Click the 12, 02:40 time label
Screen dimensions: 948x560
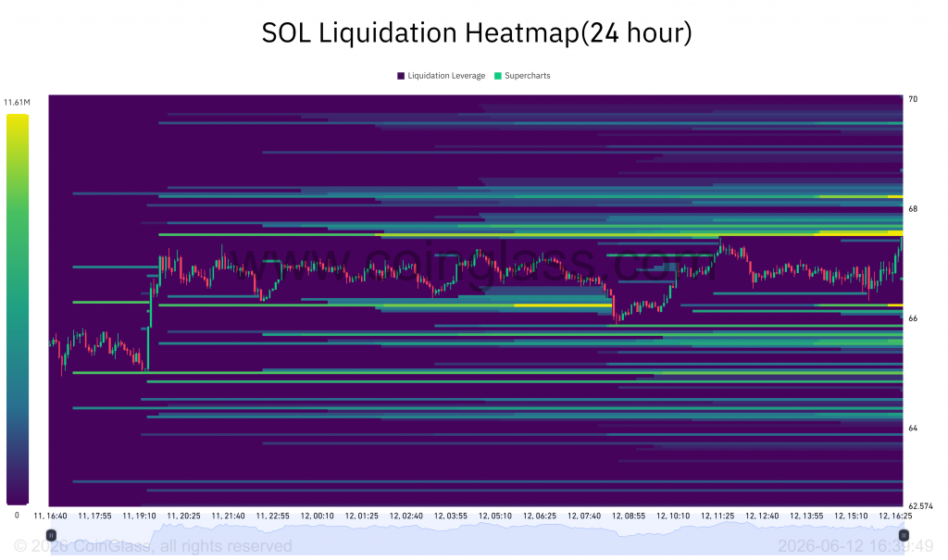pos(406,516)
